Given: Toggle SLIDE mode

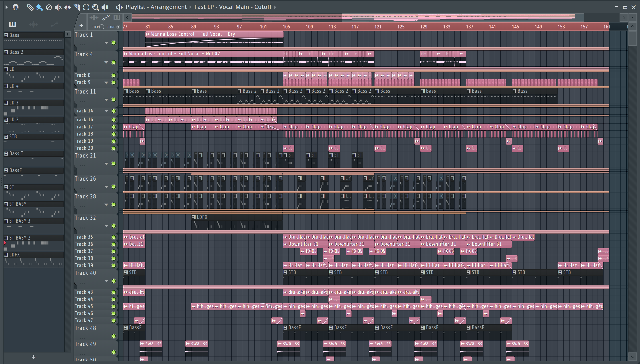Looking at the screenshot, I should click(x=118, y=27).
